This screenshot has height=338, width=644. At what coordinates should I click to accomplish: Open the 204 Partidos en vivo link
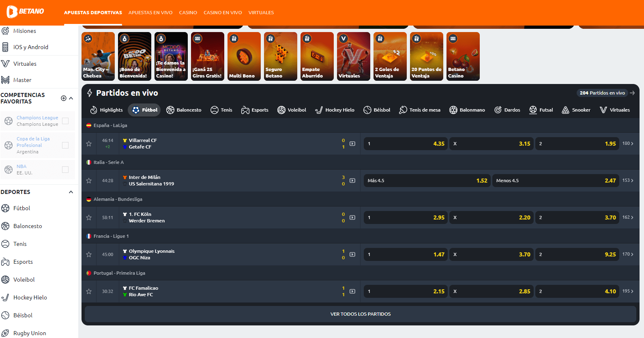point(602,93)
